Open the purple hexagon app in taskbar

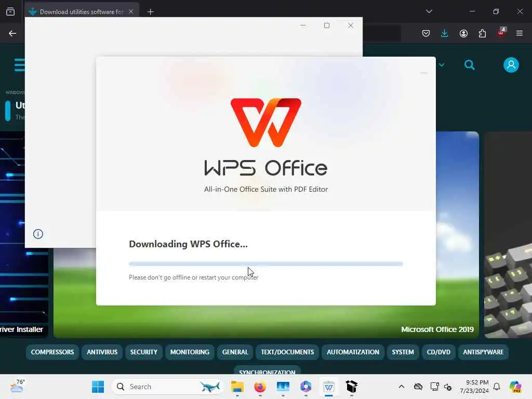[x=305, y=387]
